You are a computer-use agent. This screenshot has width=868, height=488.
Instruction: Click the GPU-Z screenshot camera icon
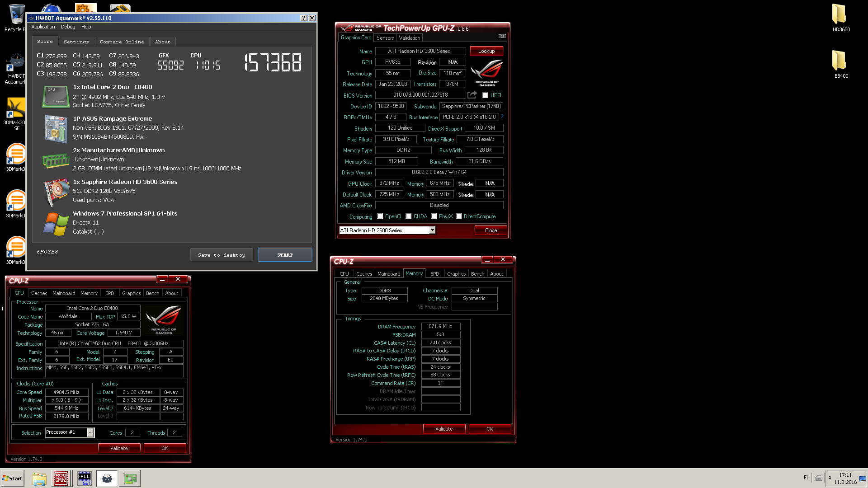(x=502, y=36)
